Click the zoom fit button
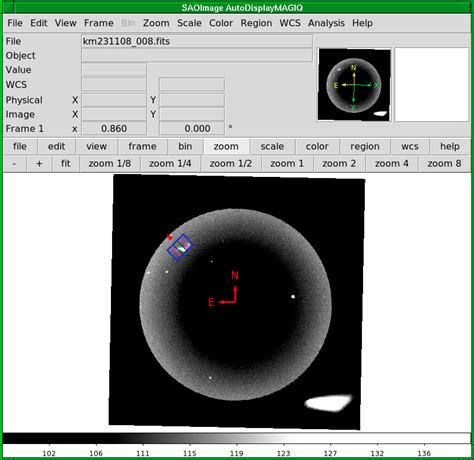Screen dimensions: 474x460 click(x=66, y=164)
